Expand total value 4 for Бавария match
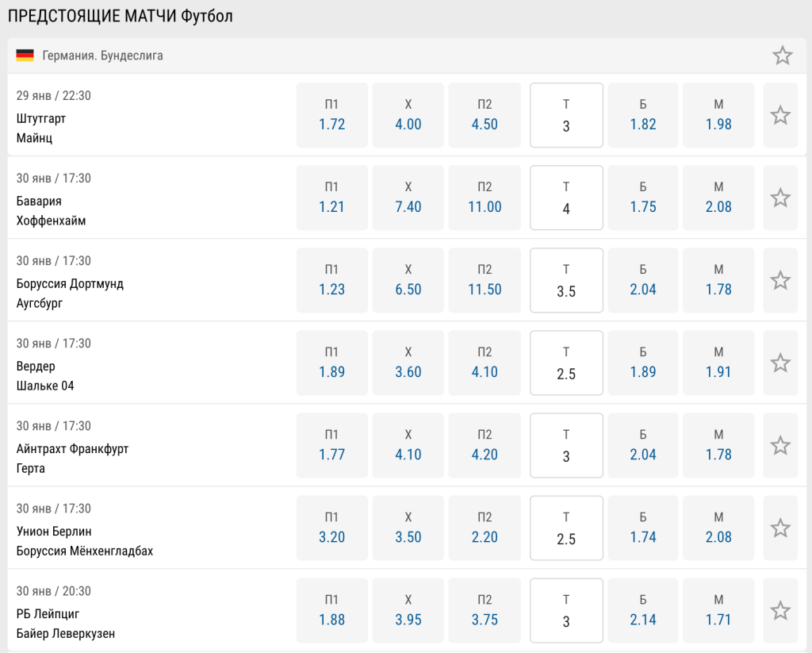 [566, 198]
